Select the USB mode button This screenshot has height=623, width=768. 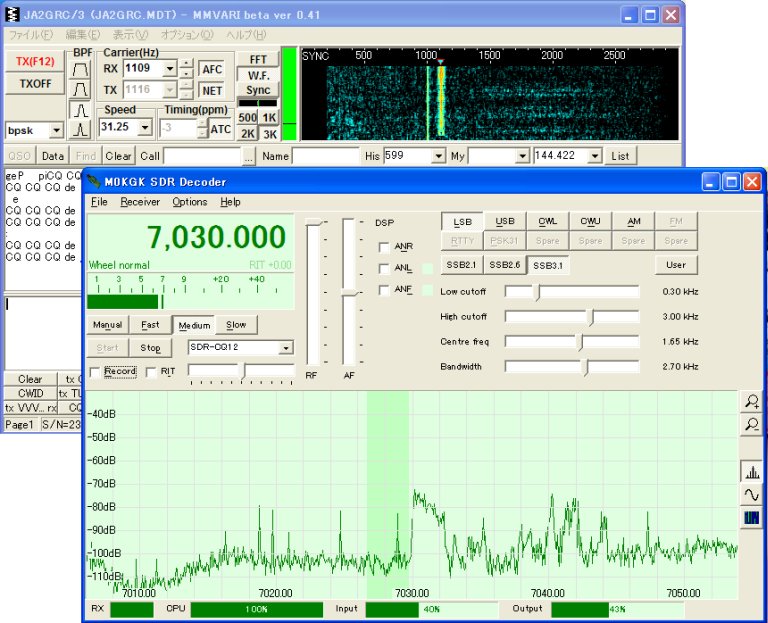[505, 221]
